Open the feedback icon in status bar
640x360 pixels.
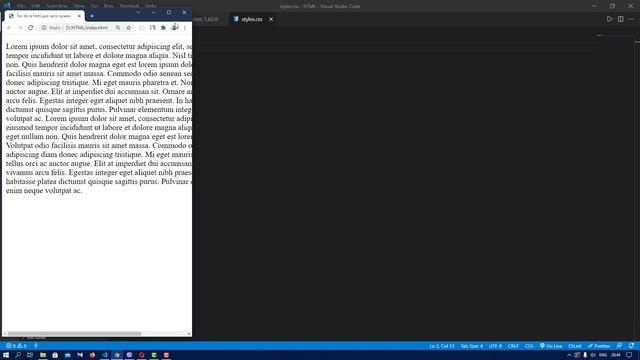[620, 346]
